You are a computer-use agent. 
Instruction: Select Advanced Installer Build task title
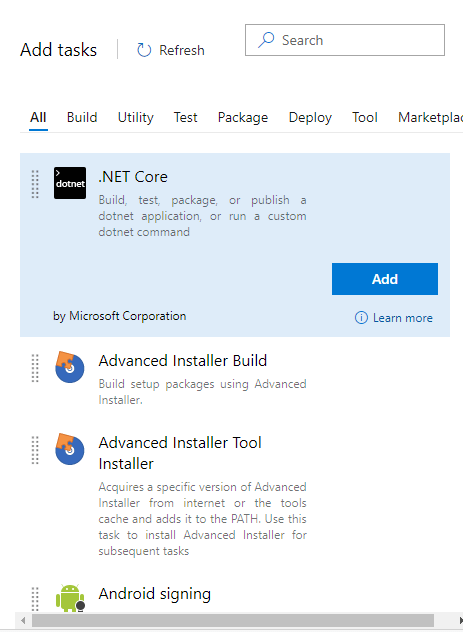click(183, 360)
